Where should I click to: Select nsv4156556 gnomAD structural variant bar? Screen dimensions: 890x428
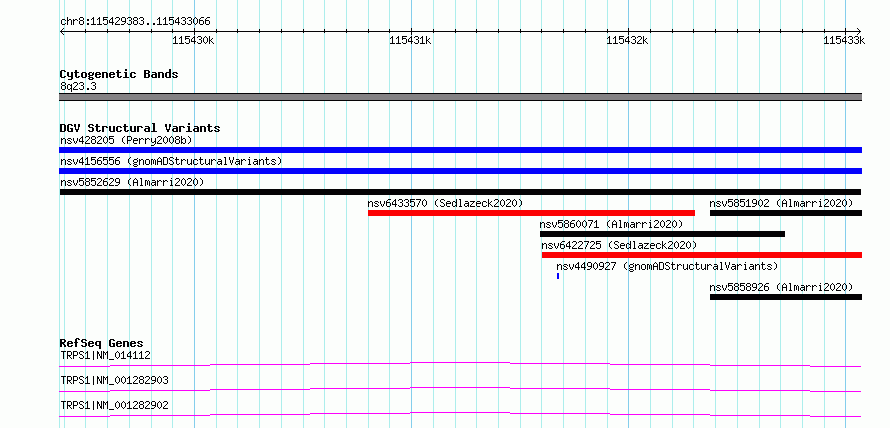pos(460,171)
